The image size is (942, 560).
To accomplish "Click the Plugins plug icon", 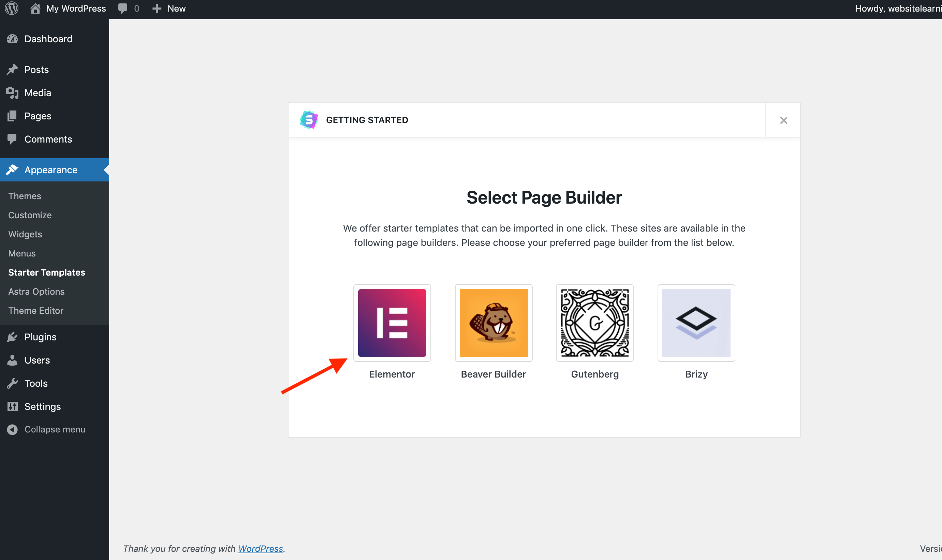I will tap(13, 337).
